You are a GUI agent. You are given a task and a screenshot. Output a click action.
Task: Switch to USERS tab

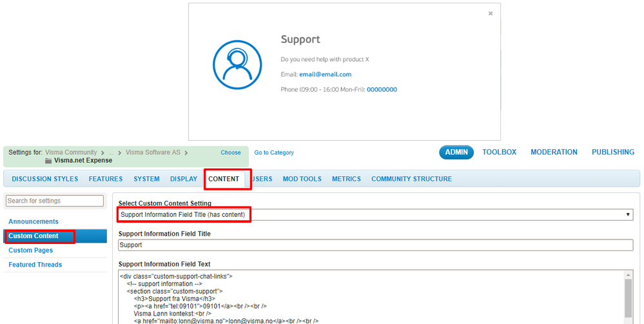click(x=262, y=179)
